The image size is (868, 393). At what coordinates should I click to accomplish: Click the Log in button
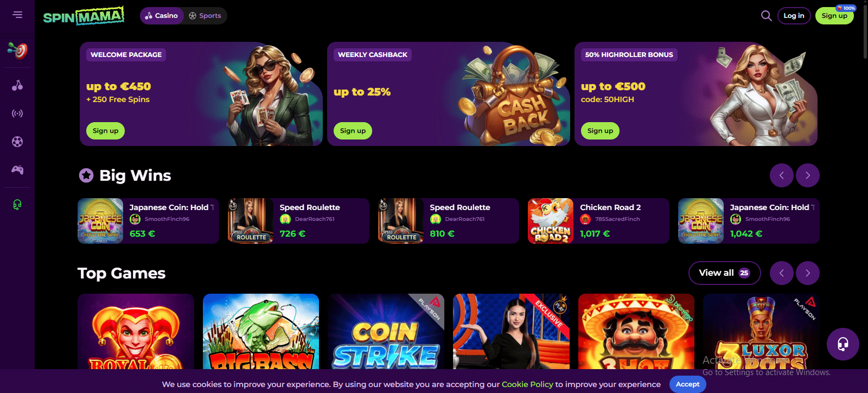[x=794, y=16]
